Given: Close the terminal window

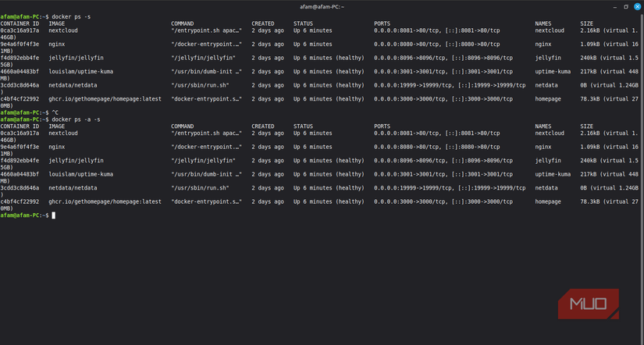Looking at the screenshot, I should pyautogui.click(x=637, y=6).
